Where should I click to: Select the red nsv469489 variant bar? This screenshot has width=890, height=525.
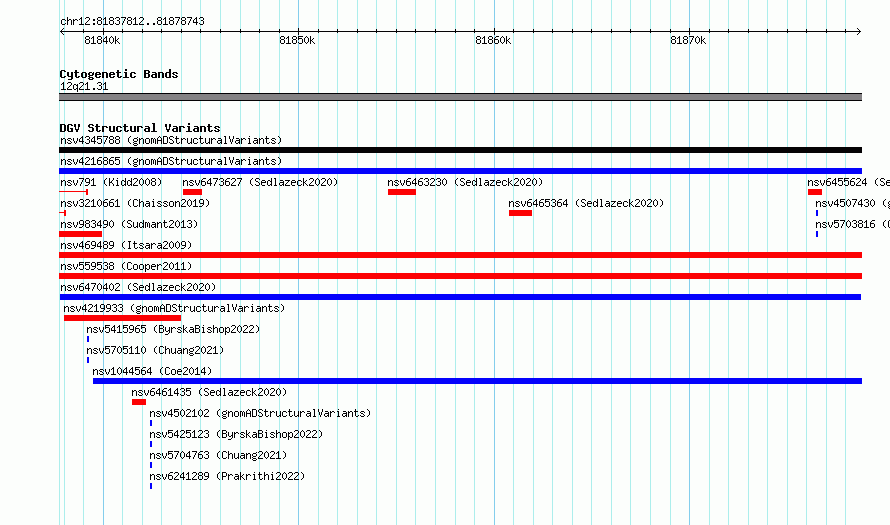coord(460,255)
